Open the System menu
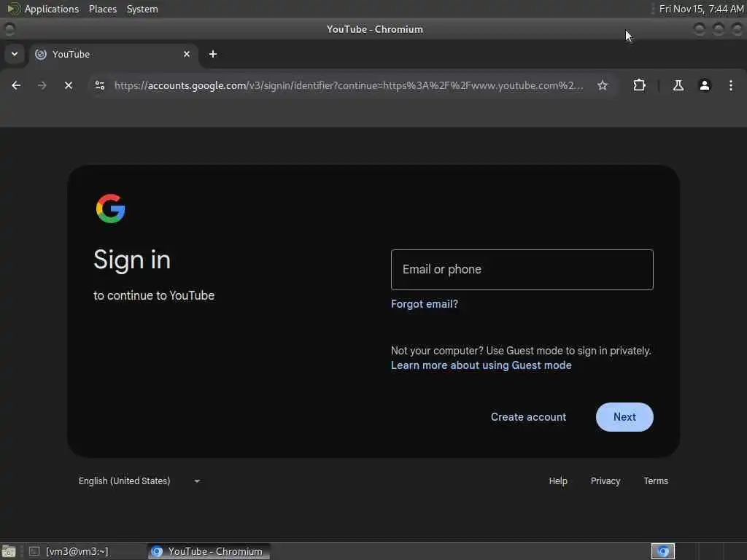 [142, 9]
